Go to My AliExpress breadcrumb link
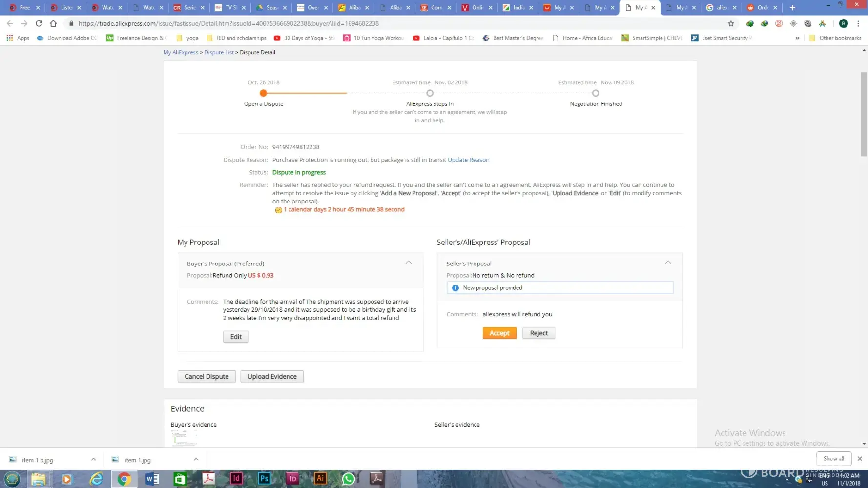Image resolution: width=868 pixels, height=488 pixels. tap(181, 52)
